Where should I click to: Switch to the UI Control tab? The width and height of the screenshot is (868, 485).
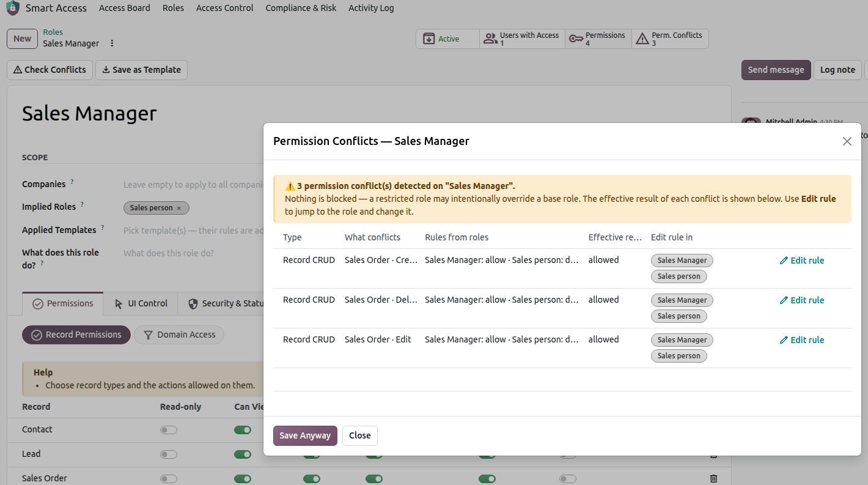click(x=141, y=303)
